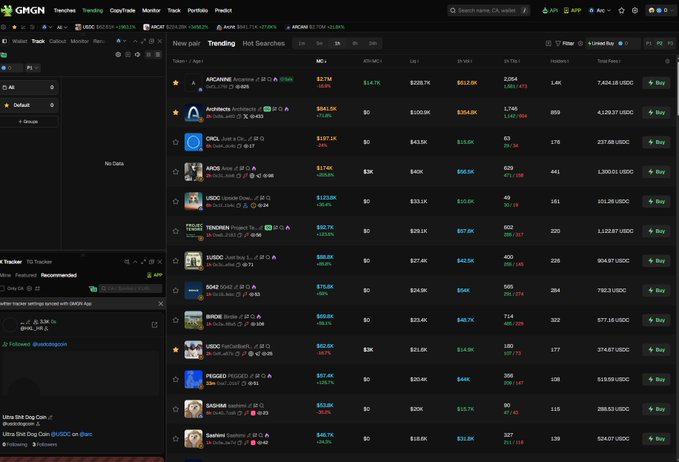Click the CRCL blue circle token logo
The image size is (679, 462).
tap(193, 142)
